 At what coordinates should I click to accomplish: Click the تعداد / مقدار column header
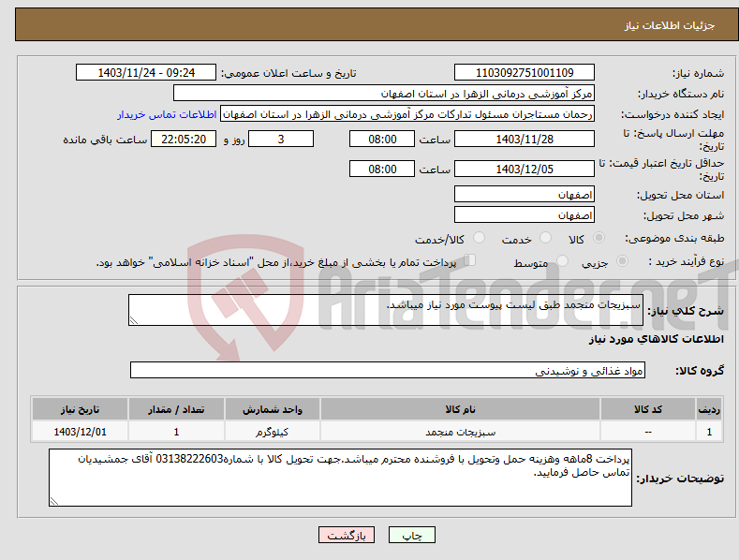[176, 409]
